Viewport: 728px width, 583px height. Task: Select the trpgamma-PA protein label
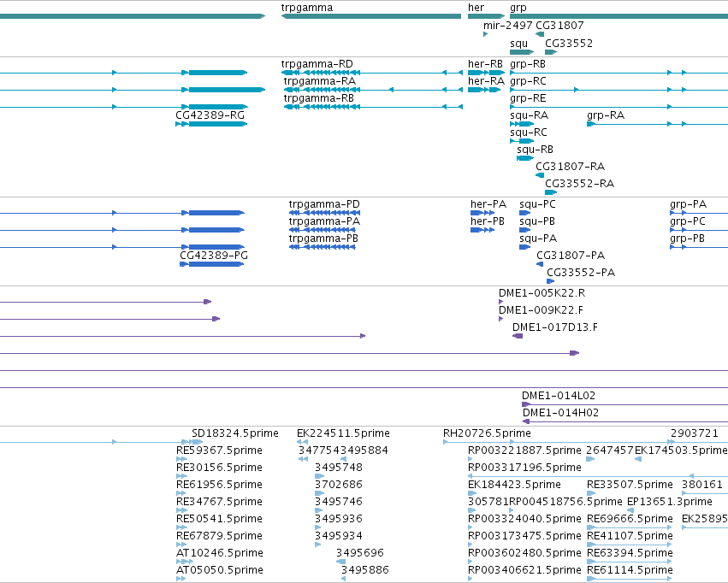click(x=324, y=221)
